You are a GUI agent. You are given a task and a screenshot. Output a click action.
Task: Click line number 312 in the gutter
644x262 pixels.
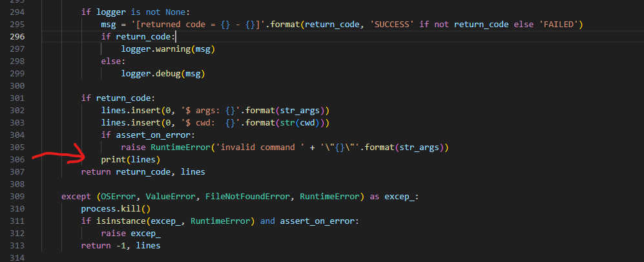pos(17,234)
